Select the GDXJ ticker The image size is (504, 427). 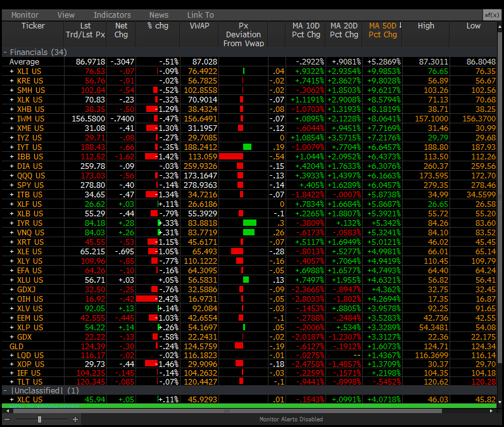(26, 290)
